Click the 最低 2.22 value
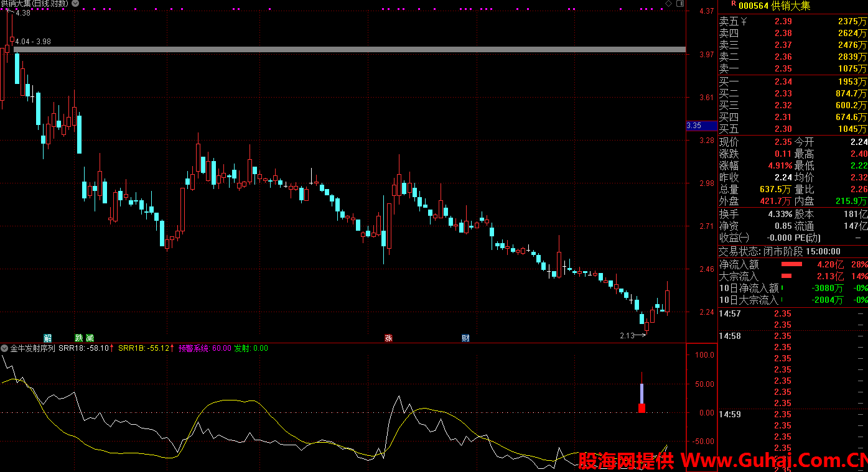868x472 pixels. (859, 166)
